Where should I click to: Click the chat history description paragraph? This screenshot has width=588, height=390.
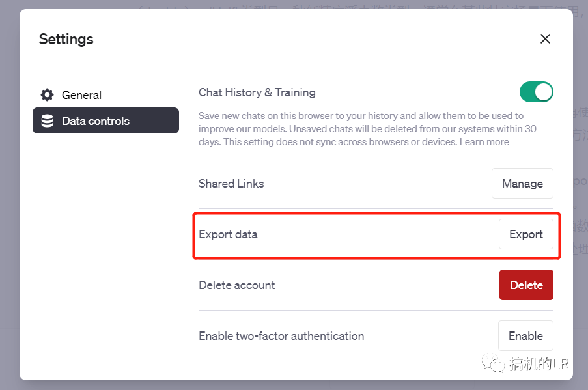coord(367,129)
